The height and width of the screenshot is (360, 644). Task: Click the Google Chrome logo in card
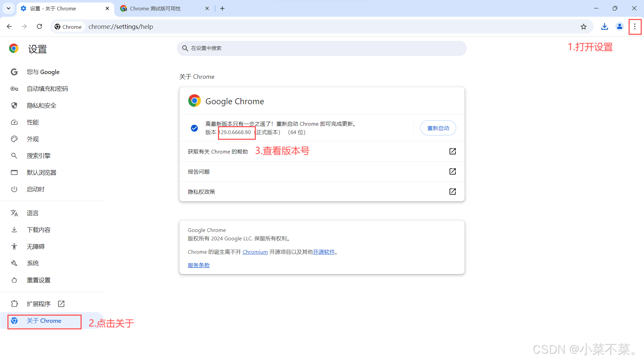coord(194,101)
